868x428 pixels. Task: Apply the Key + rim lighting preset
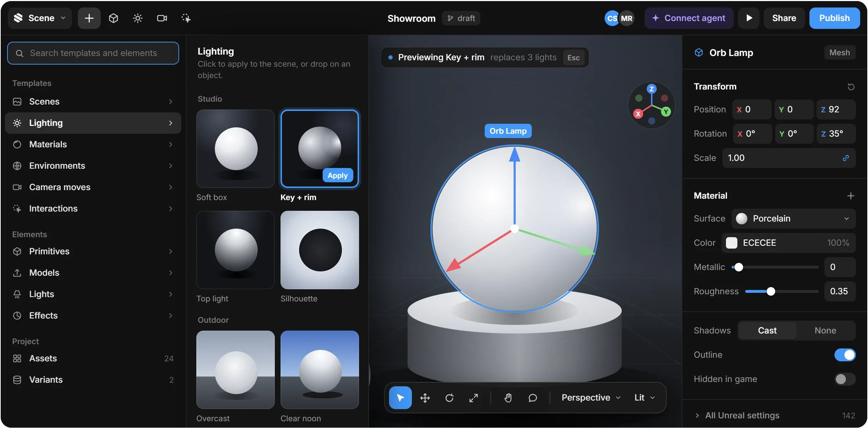(338, 175)
